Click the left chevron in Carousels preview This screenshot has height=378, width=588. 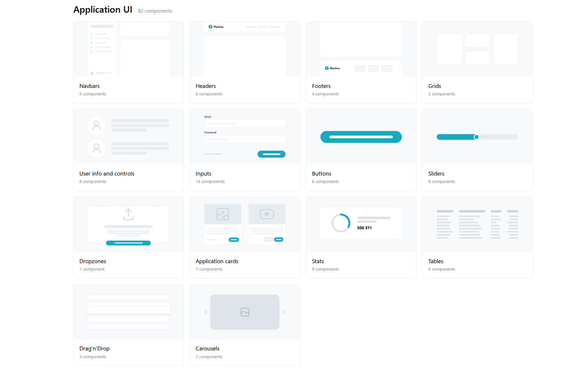click(205, 312)
